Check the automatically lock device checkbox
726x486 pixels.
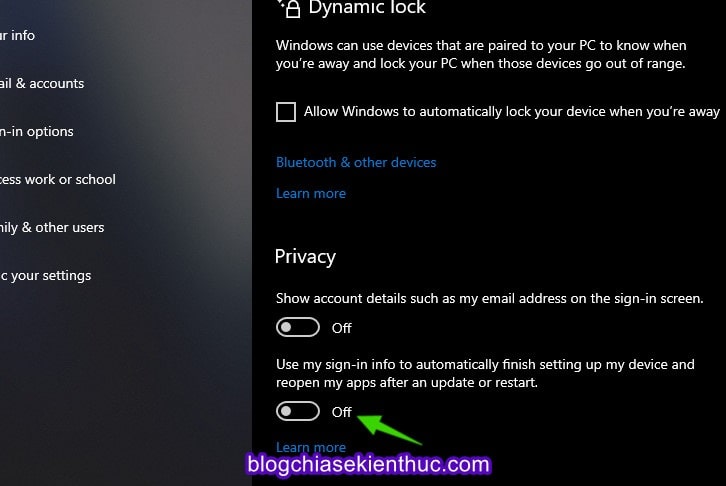(x=286, y=112)
